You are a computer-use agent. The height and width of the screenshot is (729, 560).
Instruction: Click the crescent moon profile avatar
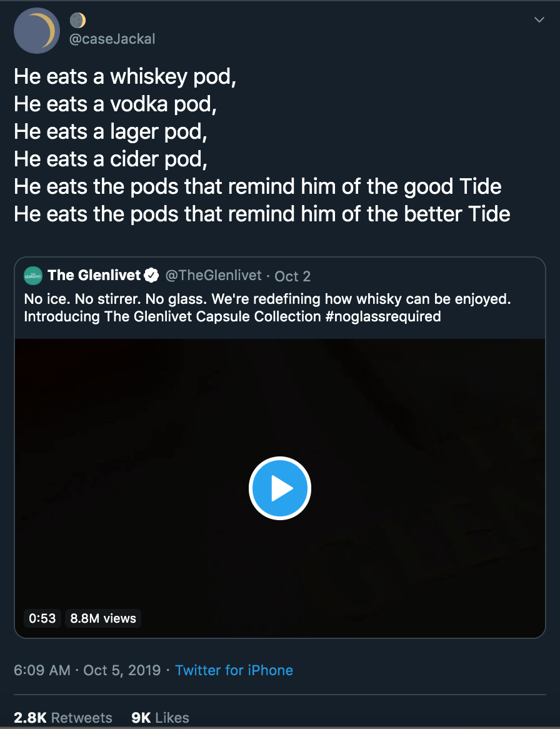36,31
